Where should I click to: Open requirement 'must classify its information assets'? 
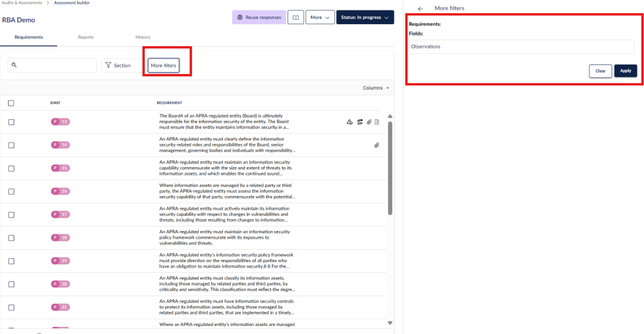coord(227,284)
